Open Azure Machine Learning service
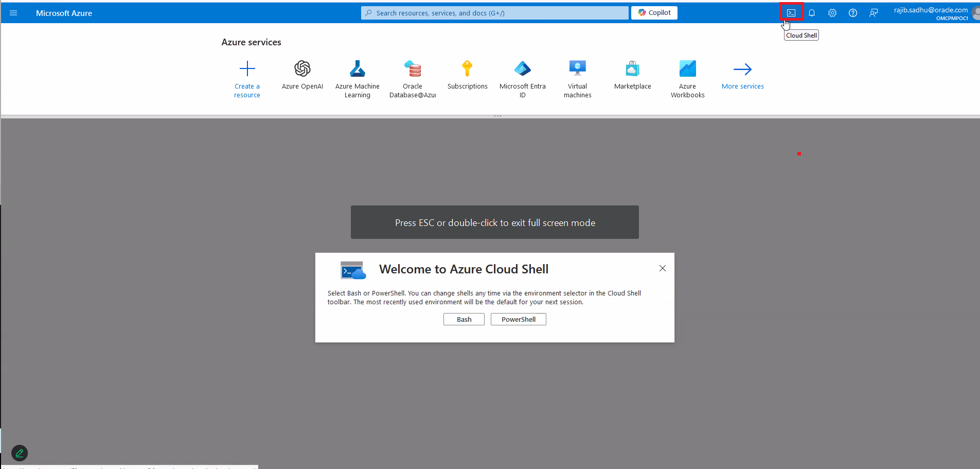Screen dimensions: 980x469 (358, 69)
